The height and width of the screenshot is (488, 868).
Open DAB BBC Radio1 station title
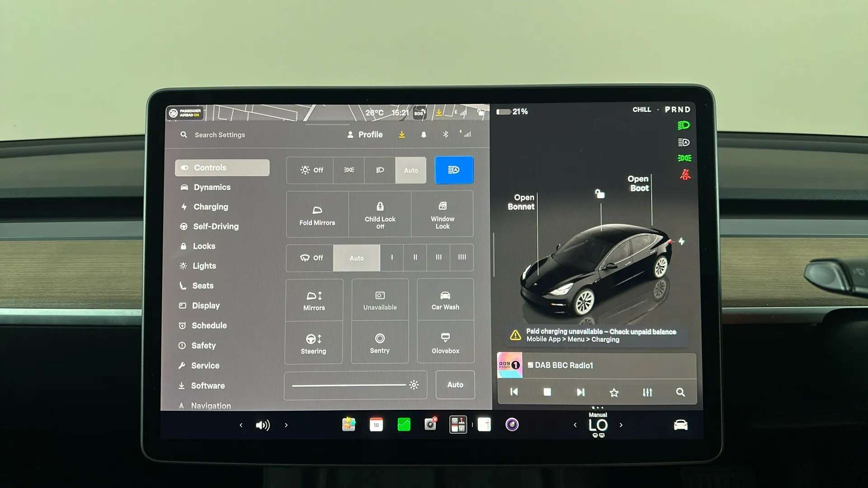(564, 365)
